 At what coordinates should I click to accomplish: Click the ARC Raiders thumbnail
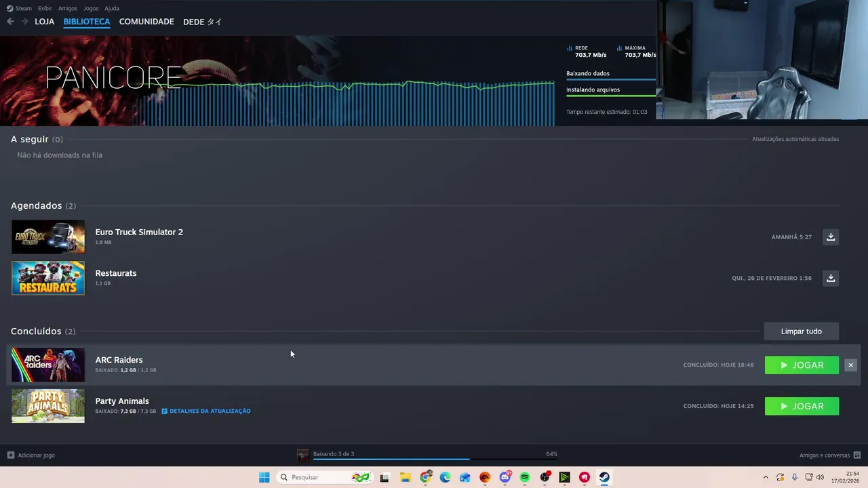(48, 365)
